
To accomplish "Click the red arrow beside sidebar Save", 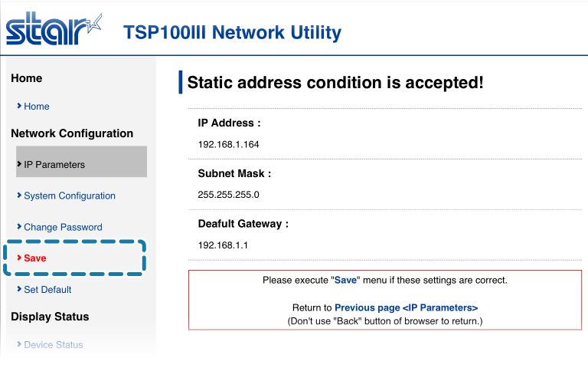I will (19, 258).
